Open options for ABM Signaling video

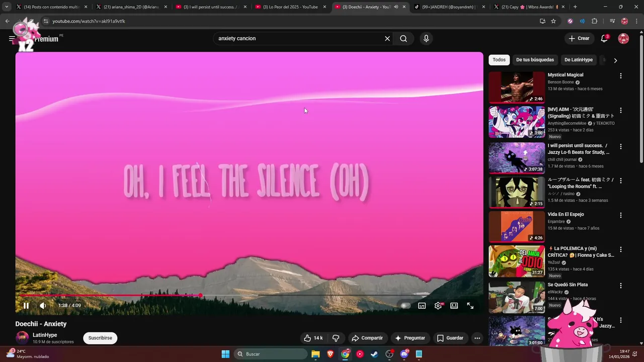tap(620, 110)
